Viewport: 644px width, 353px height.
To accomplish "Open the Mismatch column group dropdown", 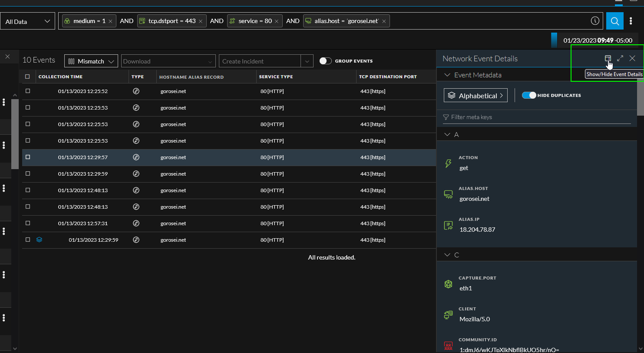I will coord(91,61).
